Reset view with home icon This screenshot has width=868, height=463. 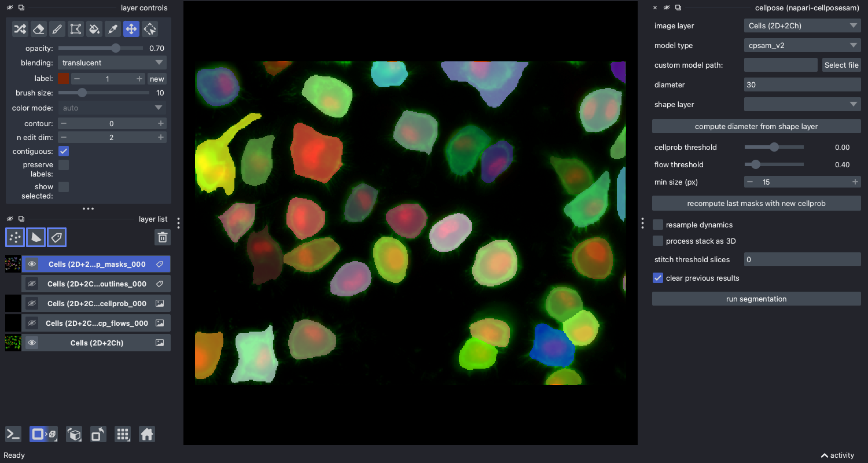point(147,434)
